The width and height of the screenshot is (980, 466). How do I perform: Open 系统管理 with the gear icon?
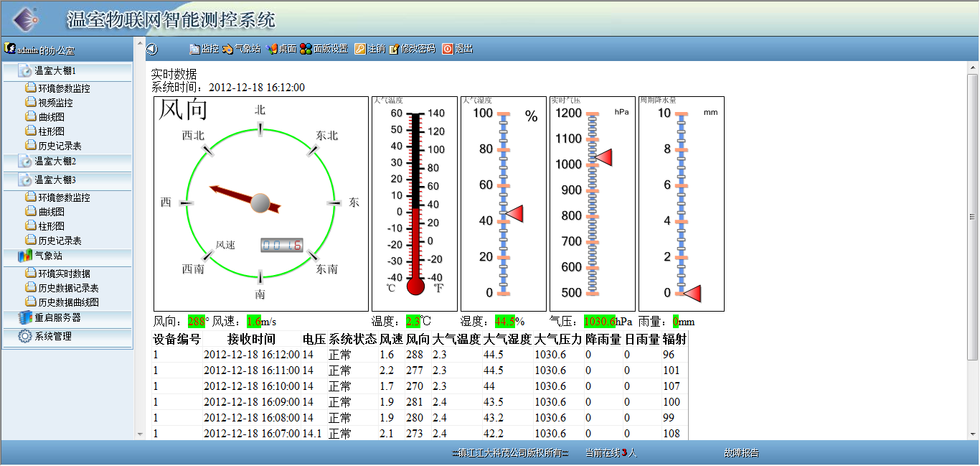click(53, 336)
